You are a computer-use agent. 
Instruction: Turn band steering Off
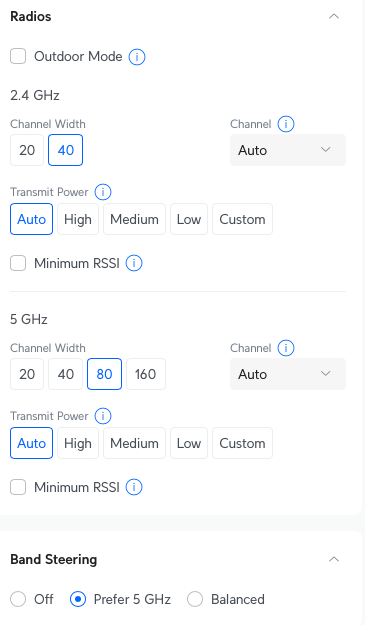pos(18,599)
